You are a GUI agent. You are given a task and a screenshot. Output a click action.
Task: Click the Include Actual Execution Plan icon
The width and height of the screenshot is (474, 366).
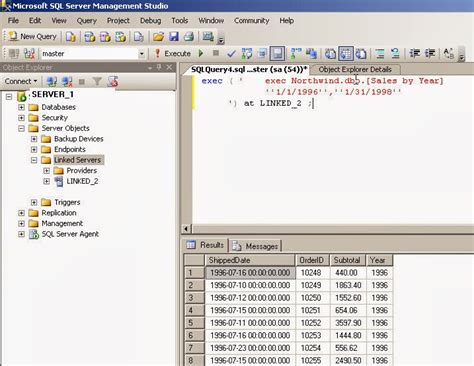coord(295,53)
